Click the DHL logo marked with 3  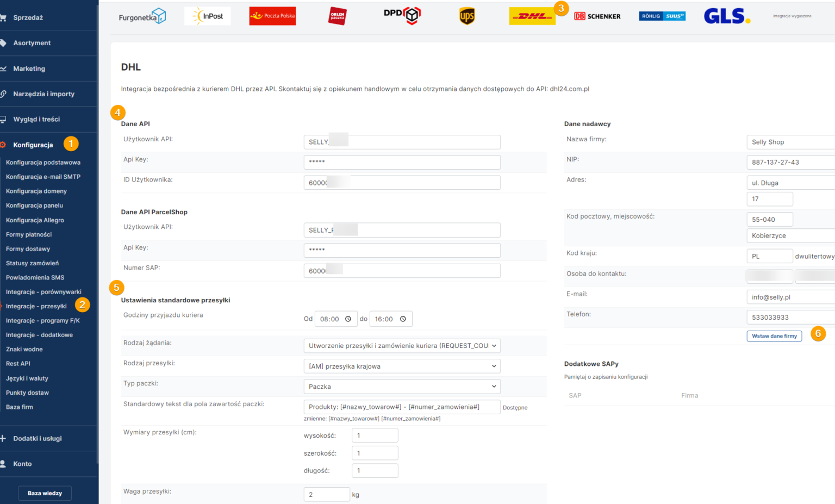(x=532, y=16)
